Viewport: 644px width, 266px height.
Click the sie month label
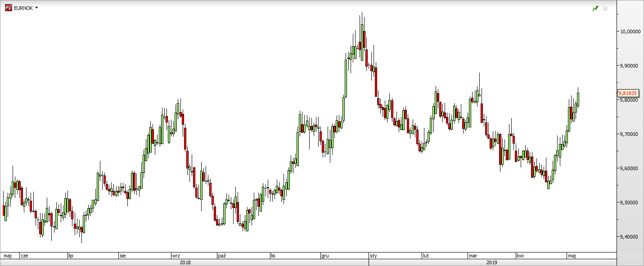click(x=122, y=256)
